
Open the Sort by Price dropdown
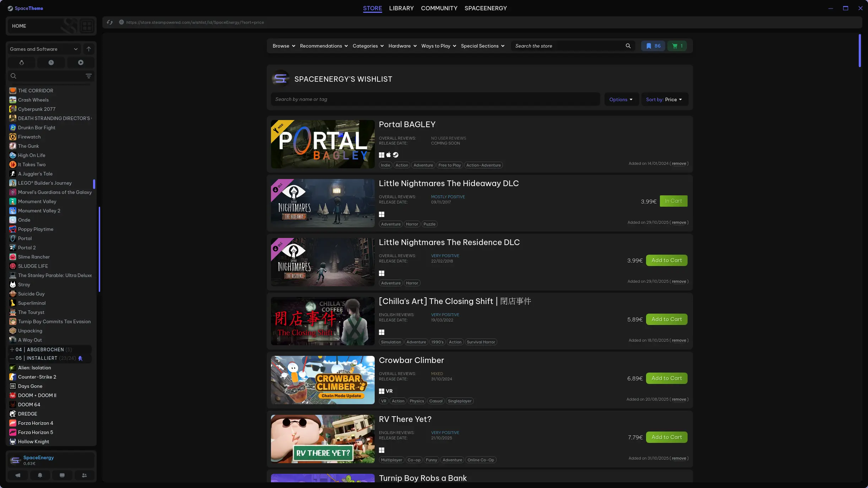coord(664,99)
